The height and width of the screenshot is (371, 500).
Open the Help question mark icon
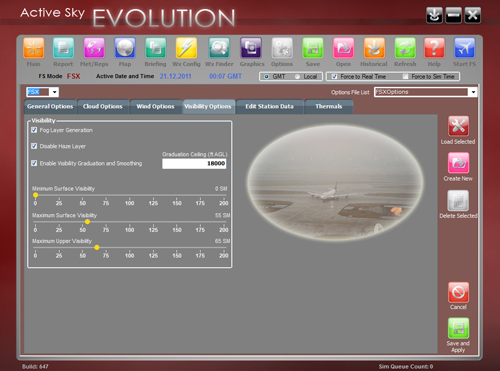pos(434,48)
